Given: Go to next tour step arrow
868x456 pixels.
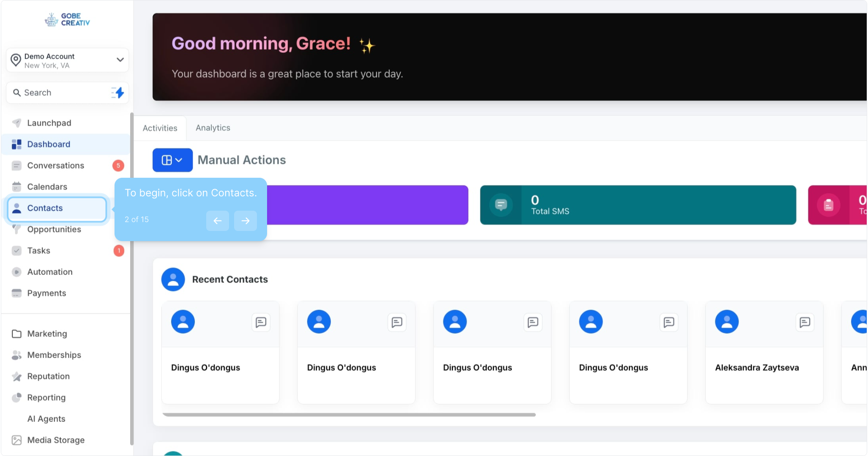Looking at the screenshot, I should coord(246,221).
